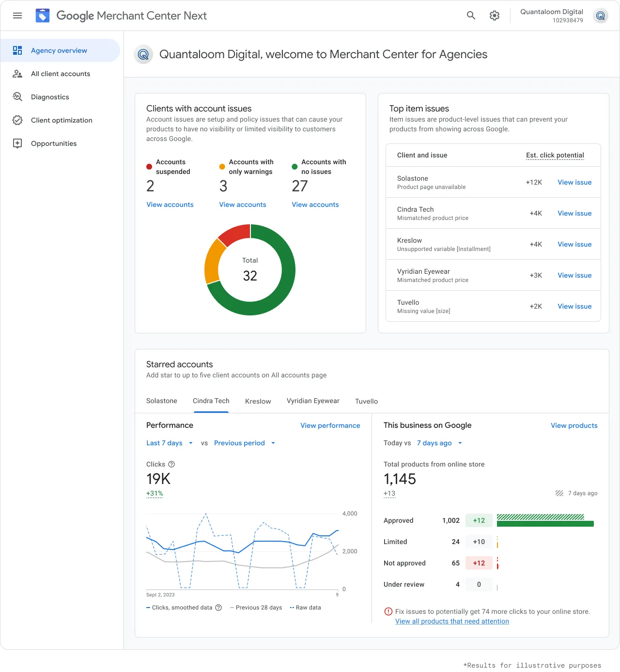
Task: Click the green no issues legend dot
Action: (x=294, y=167)
